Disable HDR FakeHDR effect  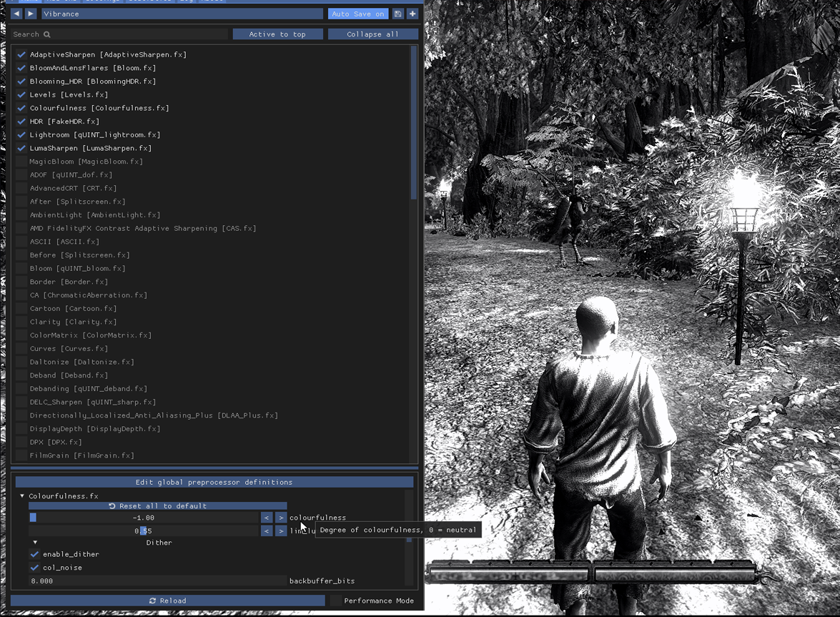point(21,122)
